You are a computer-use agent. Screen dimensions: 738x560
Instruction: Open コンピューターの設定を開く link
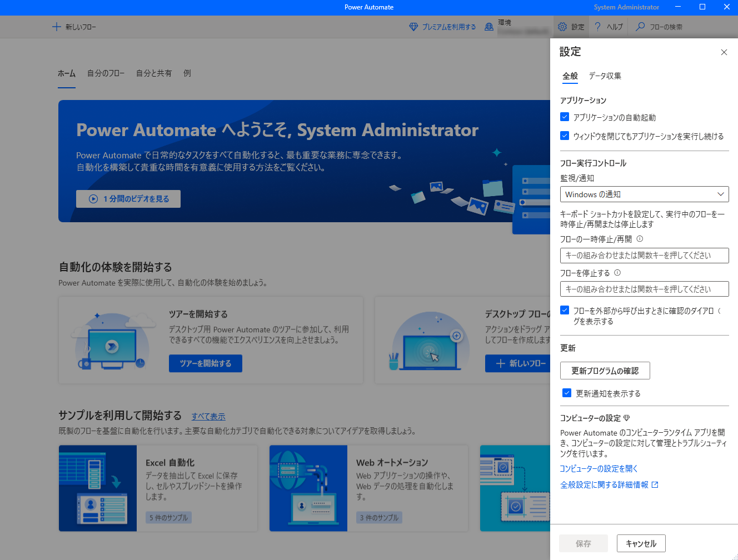(599, 469)
